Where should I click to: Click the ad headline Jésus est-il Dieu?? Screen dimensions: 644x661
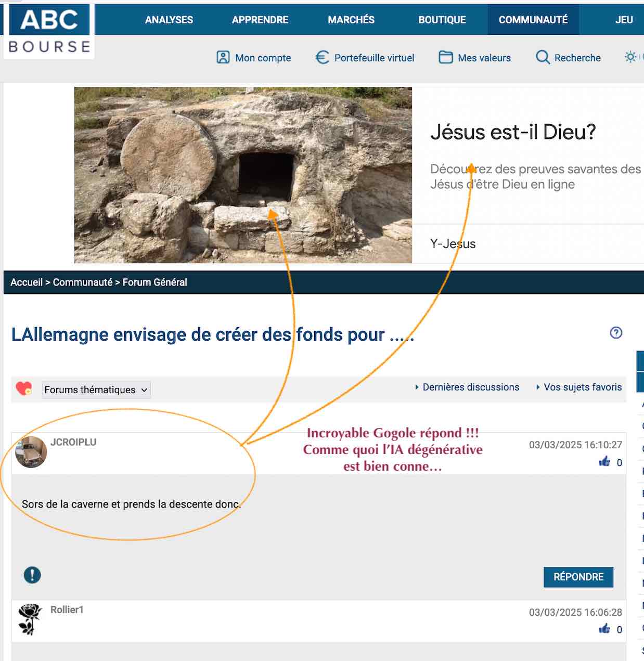tap(513, 132)
